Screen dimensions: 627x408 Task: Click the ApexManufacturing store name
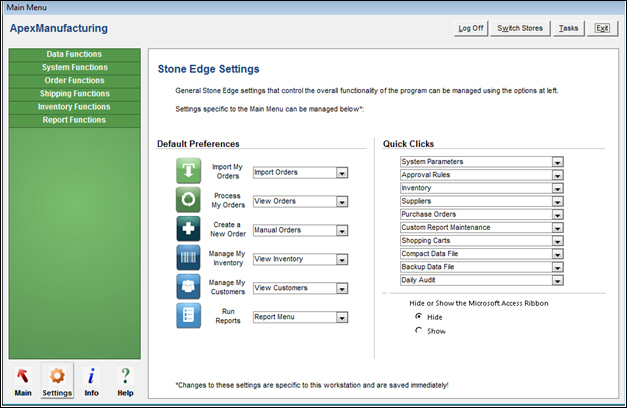click(x=59, y=28)
